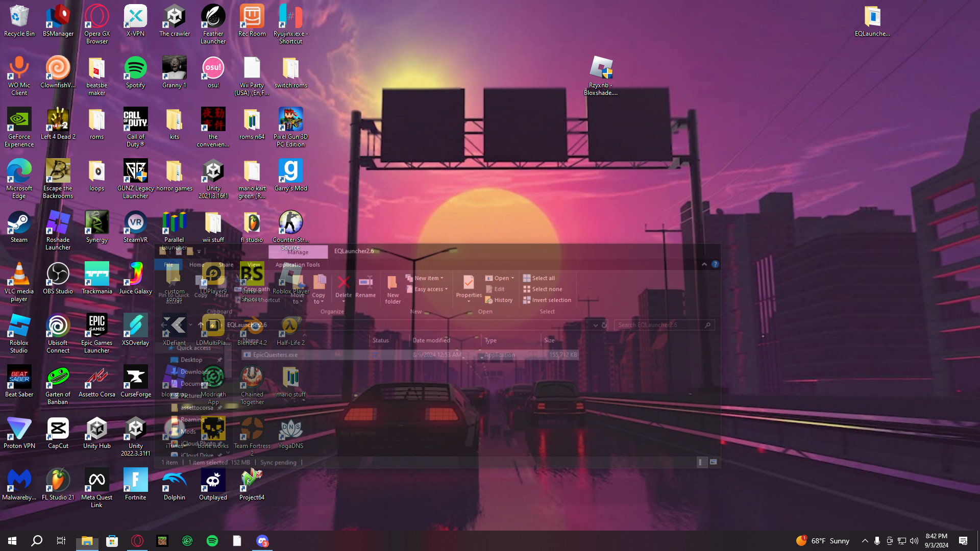Show hidden system tray icons chevron
Image resolution: width=980 pixels, height=551 pixels.
(x=865, y=541)
